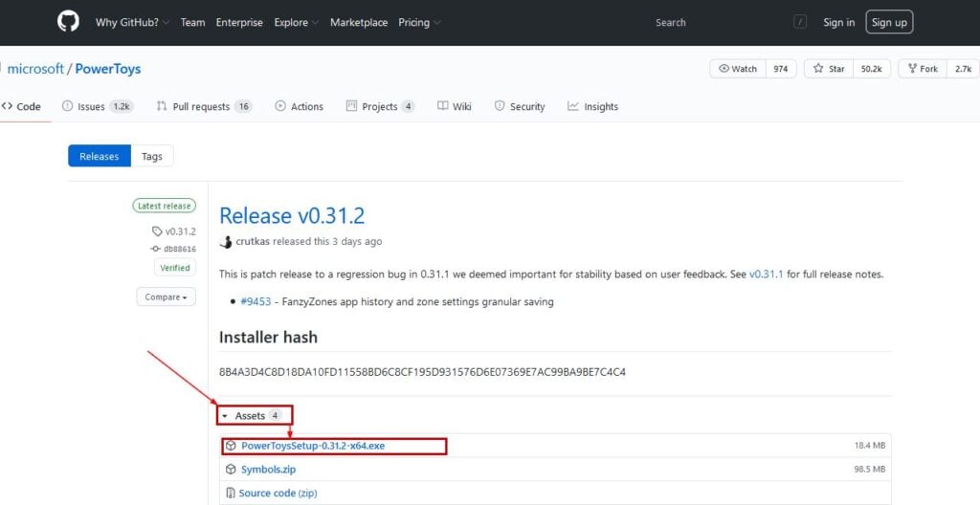
Task: Open the PowerToys repository link
Action: point(107,69)
